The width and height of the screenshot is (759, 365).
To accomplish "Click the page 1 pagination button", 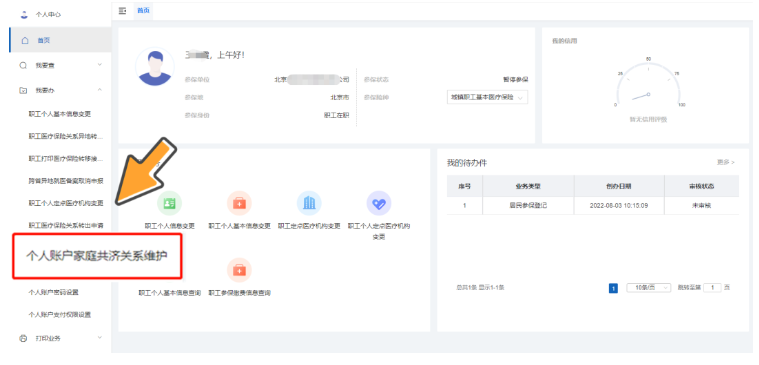I will [613, 288].
